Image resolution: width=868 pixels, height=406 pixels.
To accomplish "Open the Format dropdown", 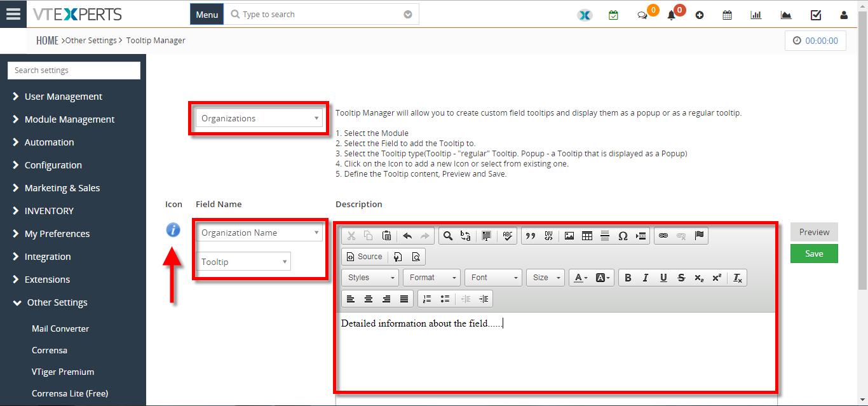I will 431,278.
